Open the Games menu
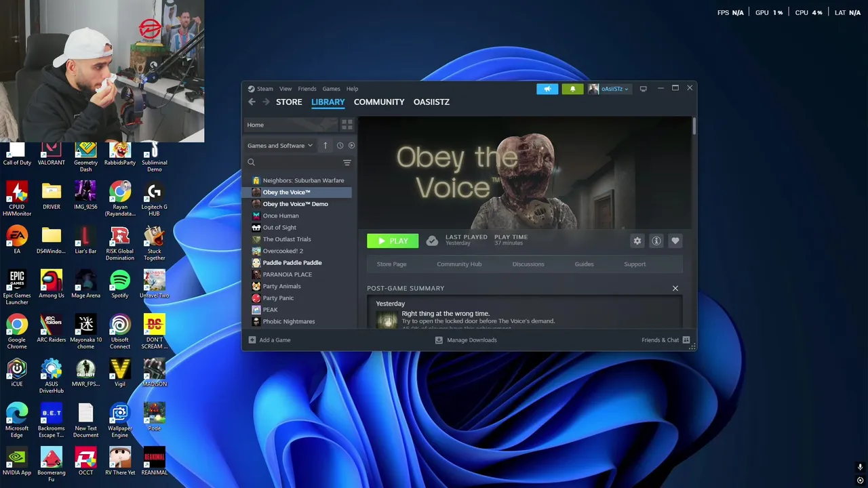Image resolution: width=868 pixels, height=488 pixels. coord(331,89)
